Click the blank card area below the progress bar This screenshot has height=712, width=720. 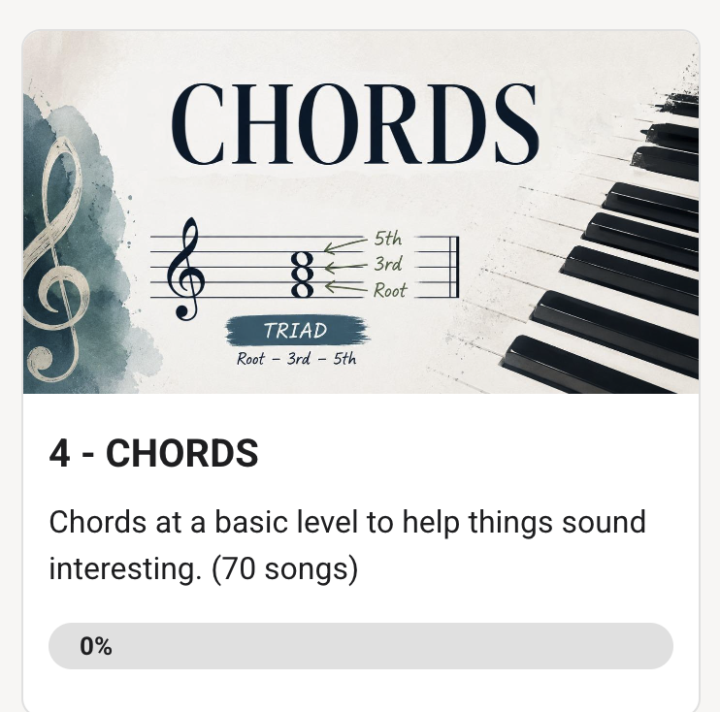tap(361, 690)
